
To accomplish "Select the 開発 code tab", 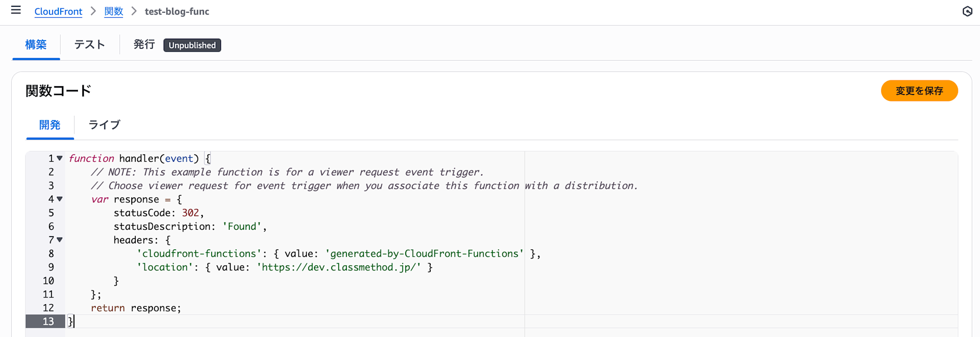I will [49, 125].
